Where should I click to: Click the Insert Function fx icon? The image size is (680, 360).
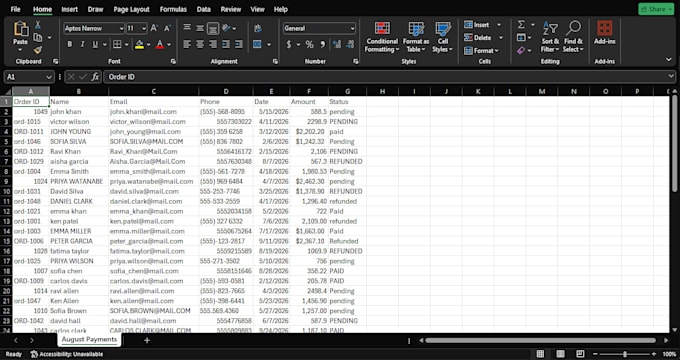click(x=95, y=77)
